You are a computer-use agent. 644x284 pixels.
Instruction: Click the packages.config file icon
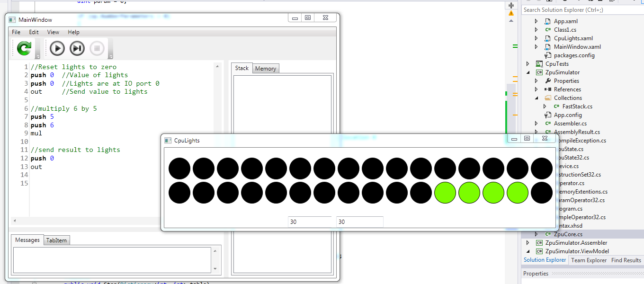click(547, 55)
